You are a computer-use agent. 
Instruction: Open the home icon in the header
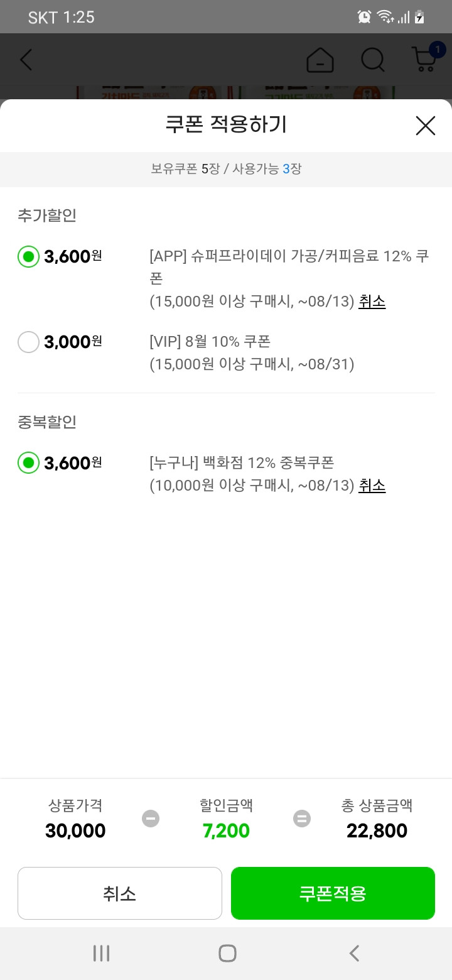click(320, 60)
